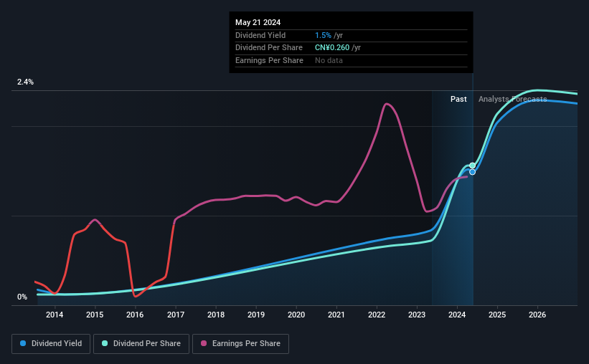589x364 pixels.
Task: Click the blue data point marker on chart
Action: coord(473,172)
